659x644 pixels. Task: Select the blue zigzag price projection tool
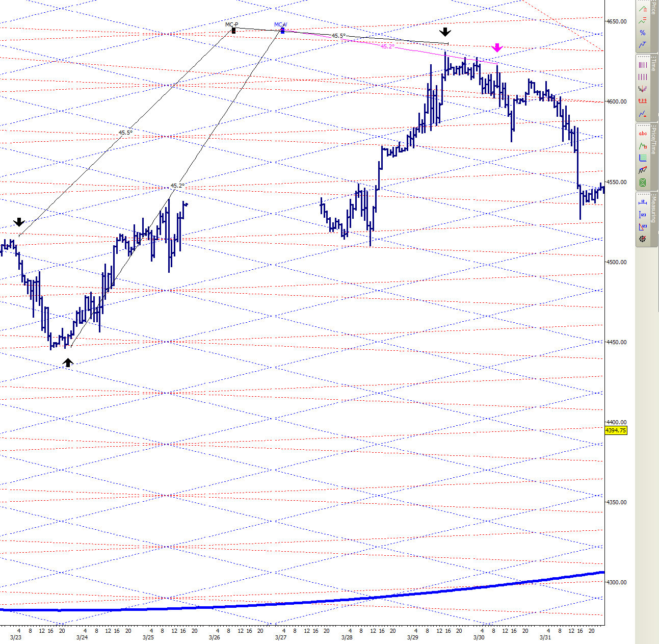(643, 44)
